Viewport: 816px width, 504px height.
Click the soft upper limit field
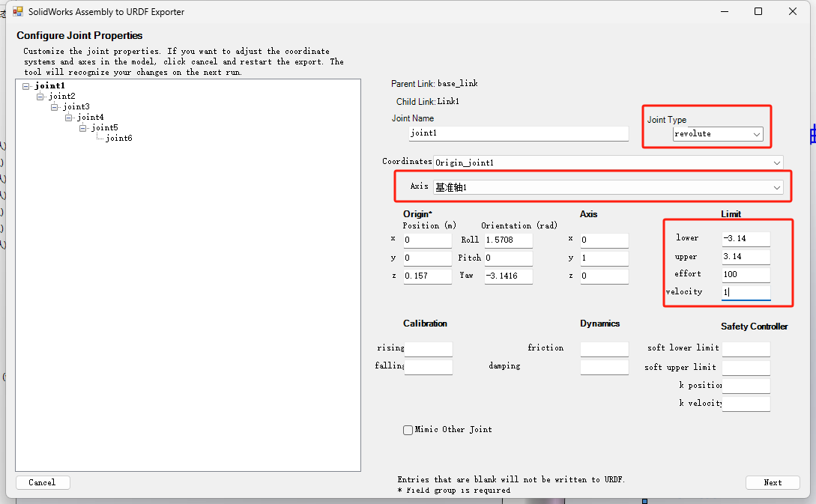pyautogui.click(x=746, y=368)
